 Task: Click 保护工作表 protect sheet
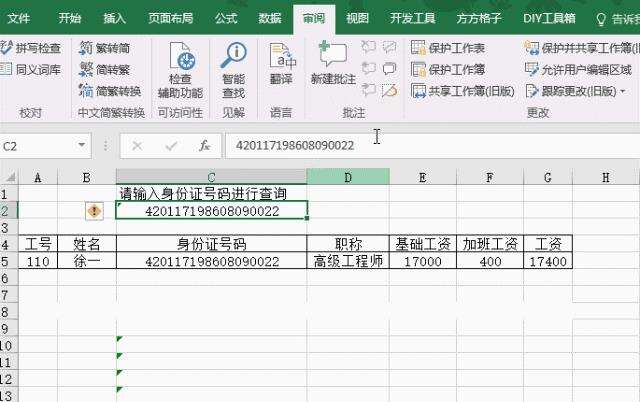point(448,48)
